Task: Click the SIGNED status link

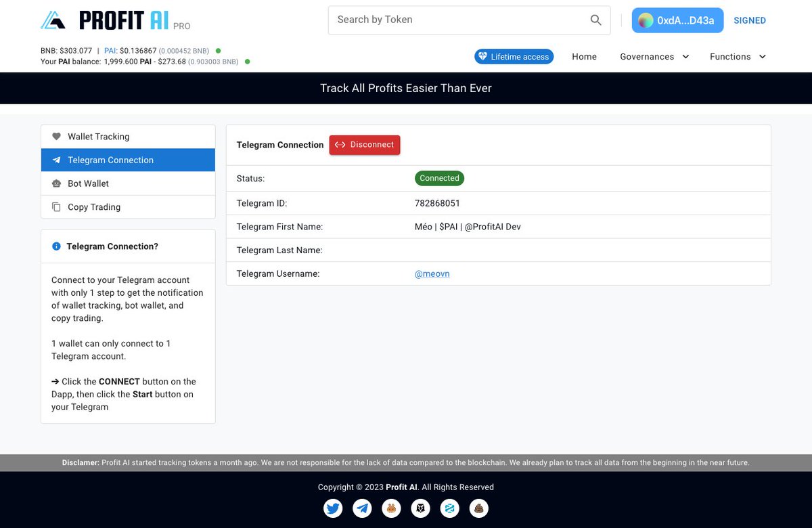Action: click(750, 20)
